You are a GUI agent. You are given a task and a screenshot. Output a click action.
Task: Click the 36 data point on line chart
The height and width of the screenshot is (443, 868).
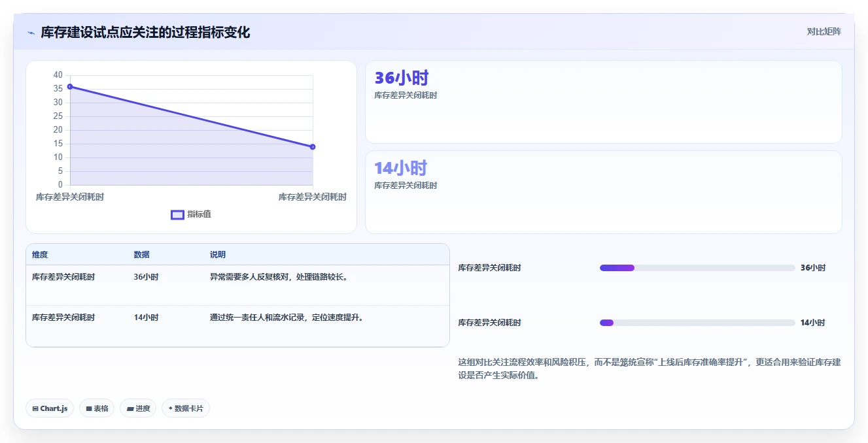point(70,86)
